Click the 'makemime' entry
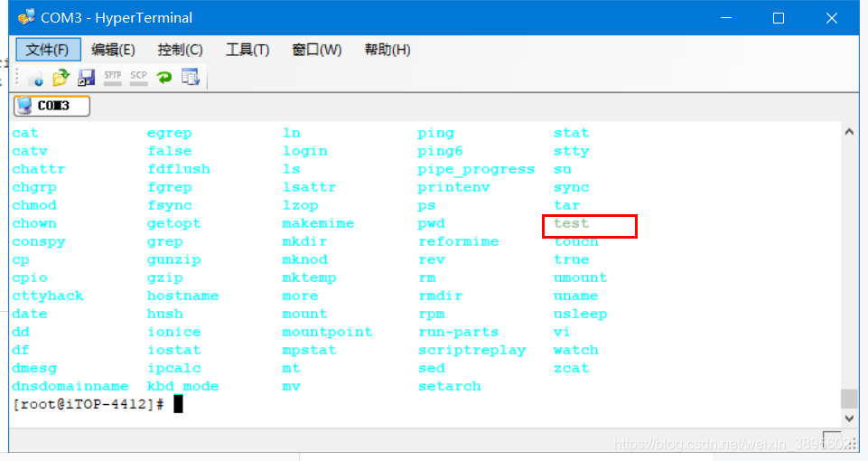 tap(318, 223)
